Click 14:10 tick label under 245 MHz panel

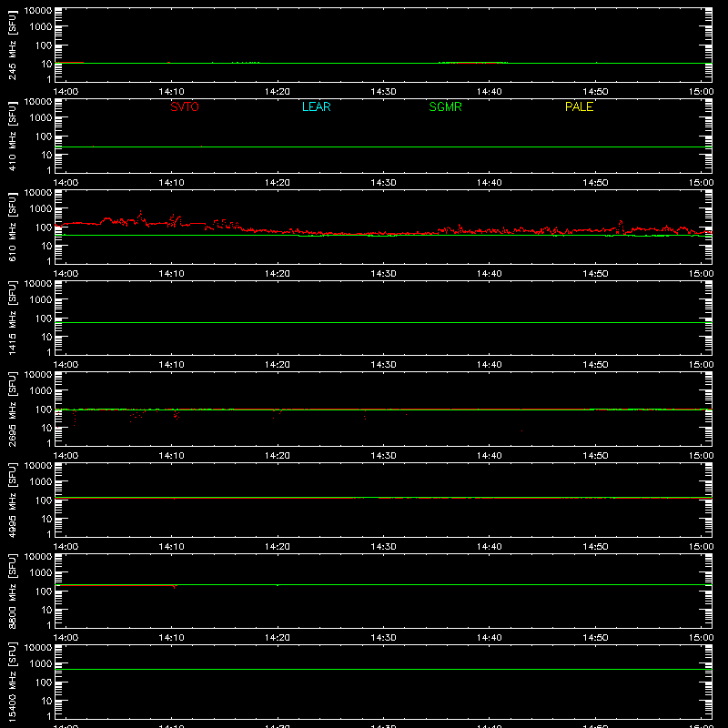coord(171,92)
